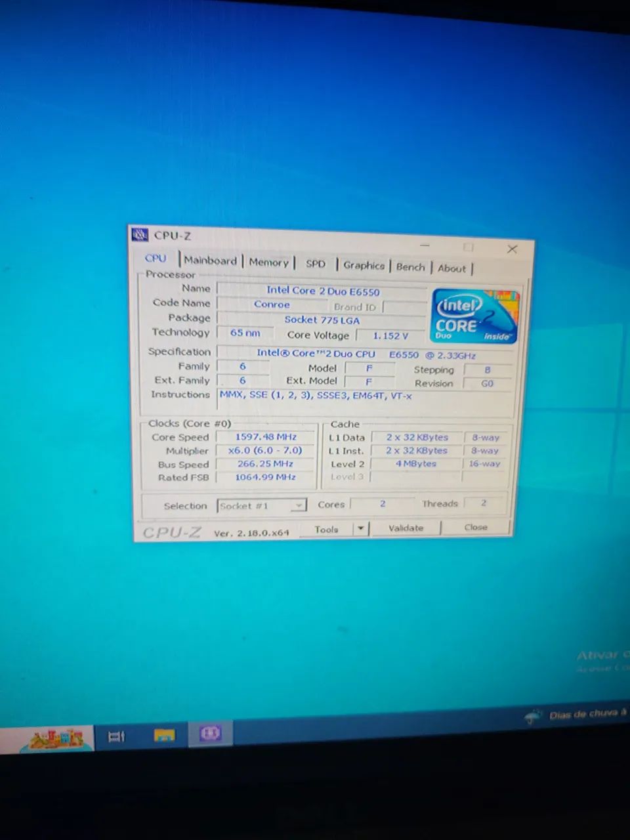
Task: Click the Core Speed value 1597.48 MHz
Action: pos(266,437)
